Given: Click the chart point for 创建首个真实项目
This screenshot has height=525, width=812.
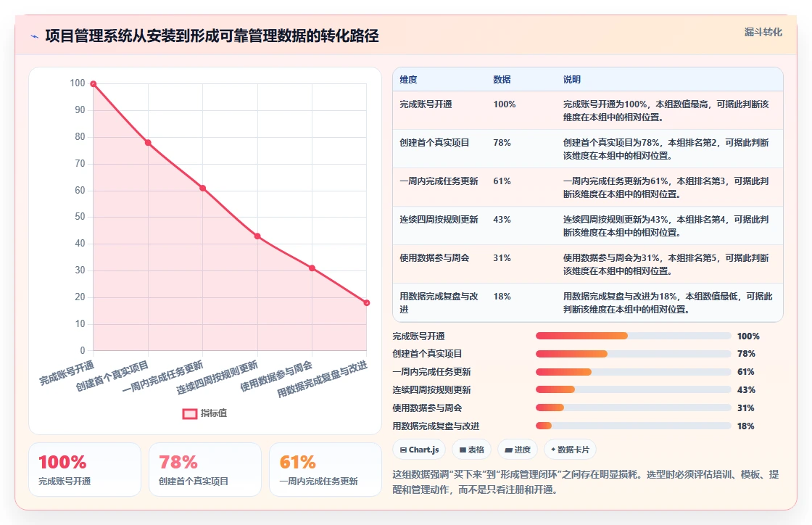Looking at the screenshot, I should [x=148, y=142].
